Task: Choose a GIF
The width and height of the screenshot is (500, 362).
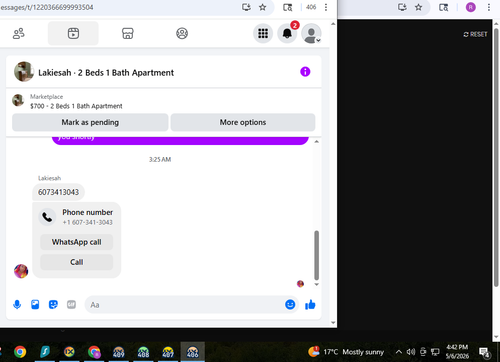Action: [71, 304]
